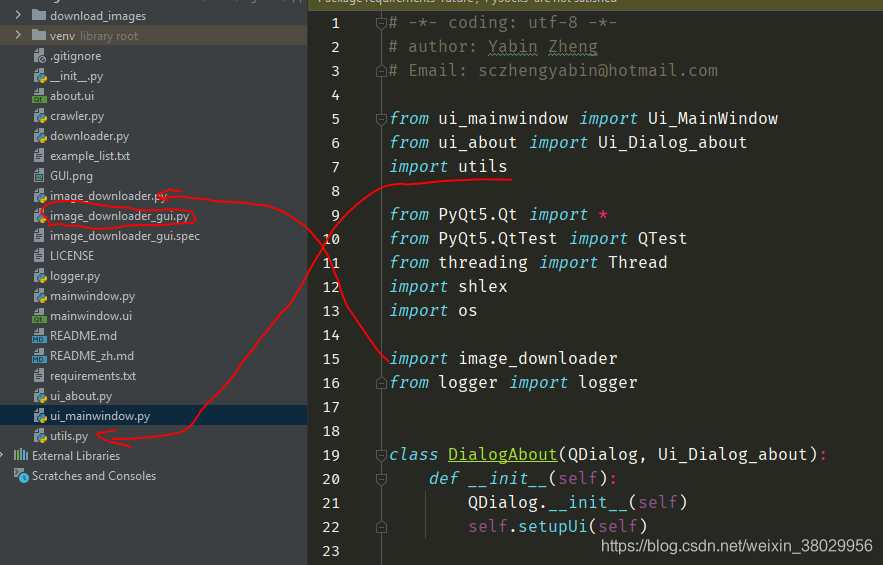The height and width of the screenshot is (565, 883).
Task: Click the Scratches and Consoles icon
Action: 21,475
